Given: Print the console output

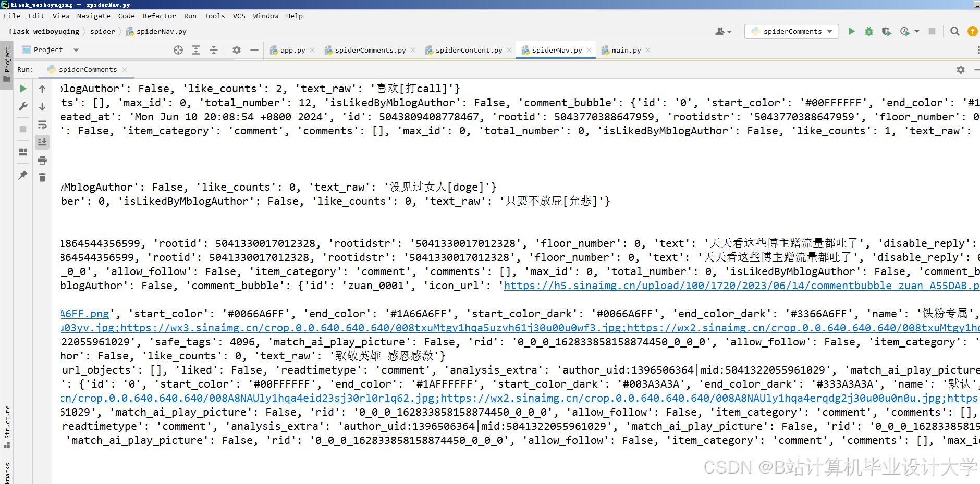Looking at the screenshot, I should tap(42, 160).
